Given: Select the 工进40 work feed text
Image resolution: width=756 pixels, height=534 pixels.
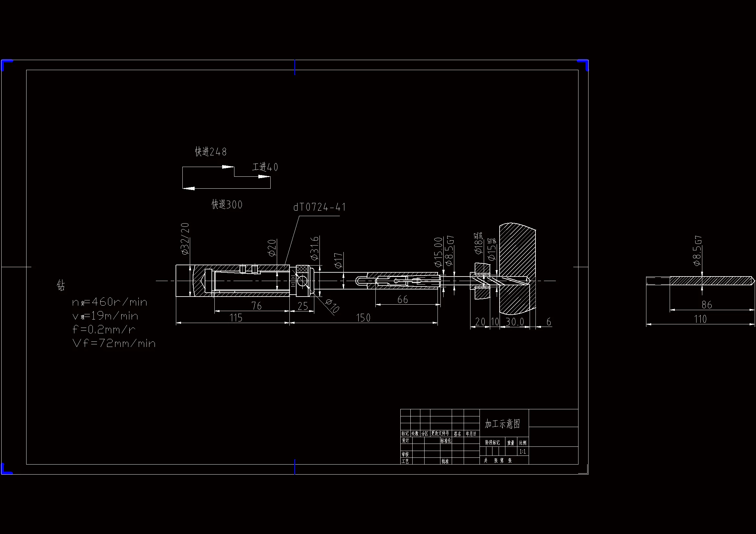Looking at the screenshot, I should (x=265, y=167).
